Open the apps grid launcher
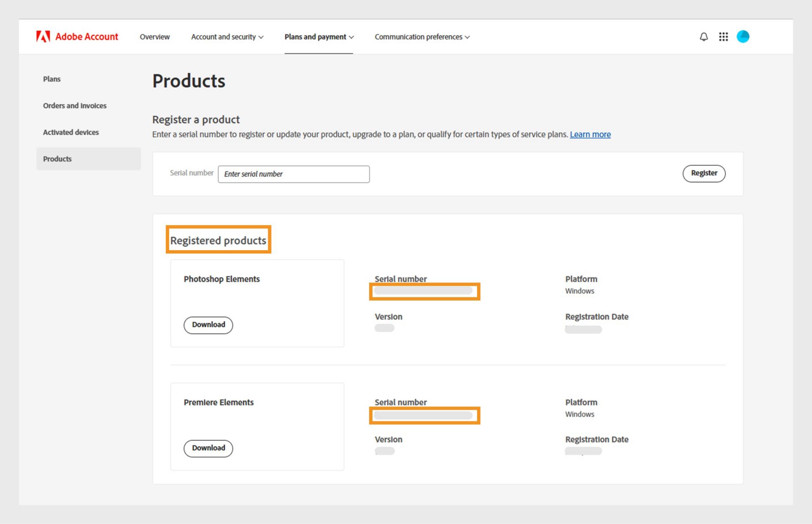 pyautogui.click(x=723, y=37)
